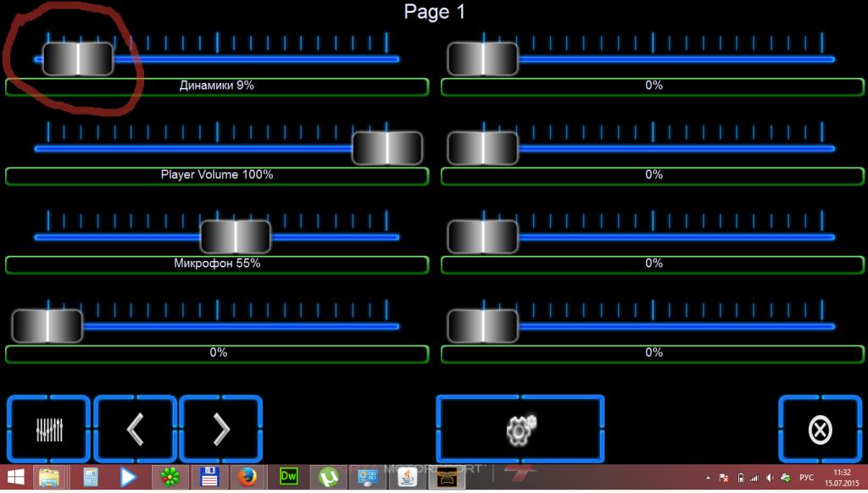Click the bottom right 0% slider handle
The image size is (868, 493).
point(483,326)
